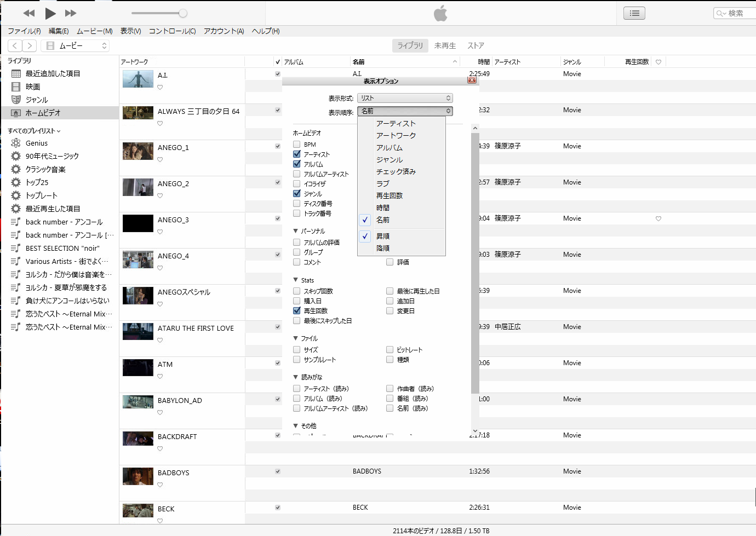Click the Play button

[50, 13]
